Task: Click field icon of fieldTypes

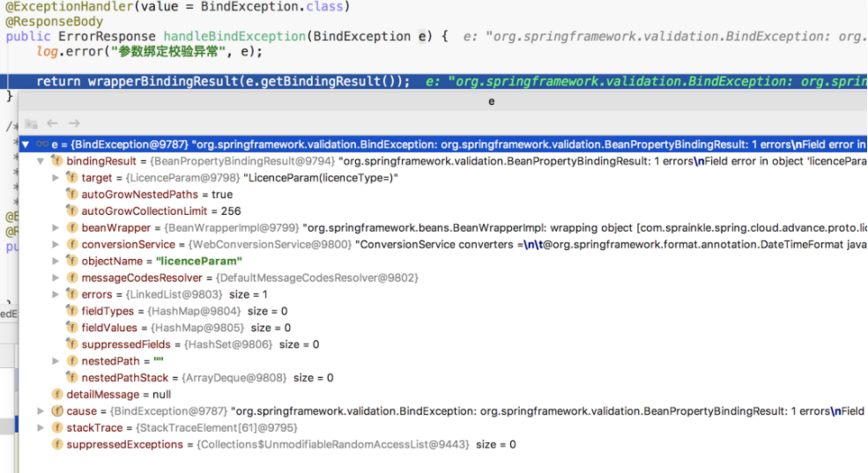Action: [72, 311]
